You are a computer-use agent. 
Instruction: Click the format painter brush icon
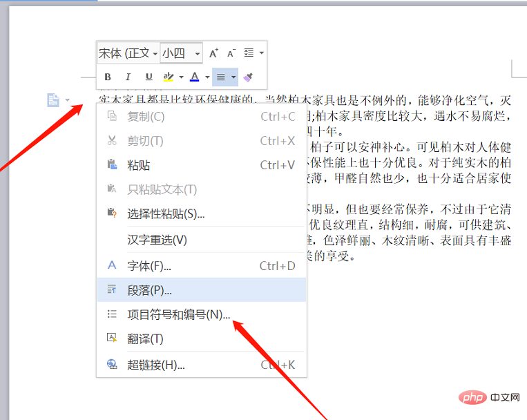[249, 77]
